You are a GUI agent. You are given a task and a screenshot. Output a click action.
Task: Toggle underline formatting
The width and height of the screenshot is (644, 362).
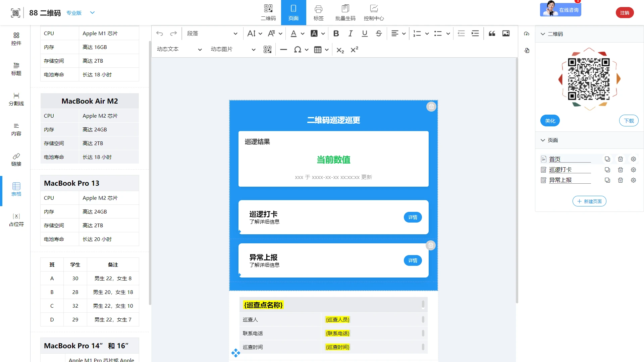pos(365,34)
